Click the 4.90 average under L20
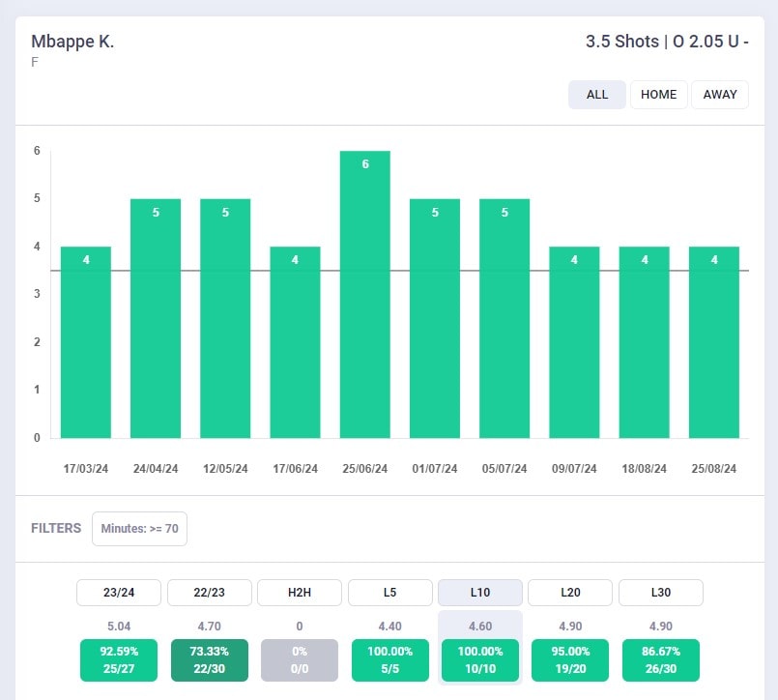 coord(570,627)
